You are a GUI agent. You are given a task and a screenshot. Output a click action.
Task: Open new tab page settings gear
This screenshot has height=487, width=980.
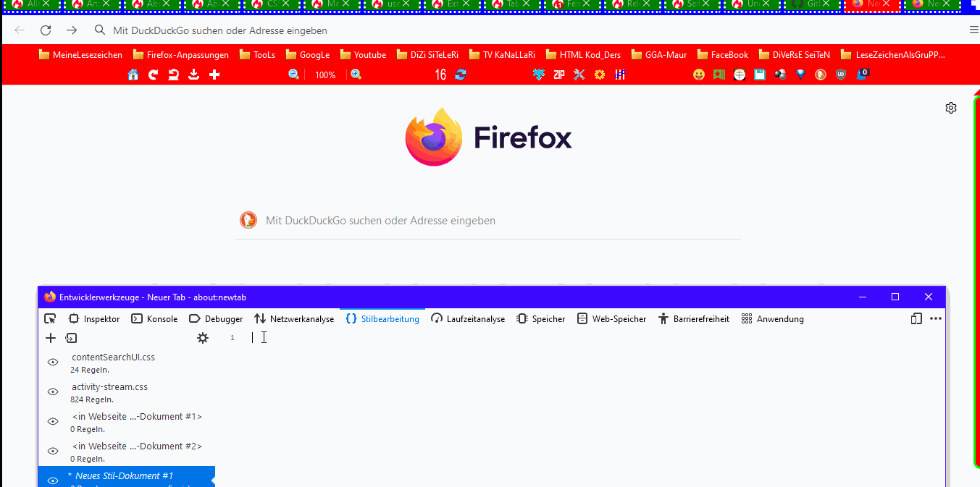(951, 108)
